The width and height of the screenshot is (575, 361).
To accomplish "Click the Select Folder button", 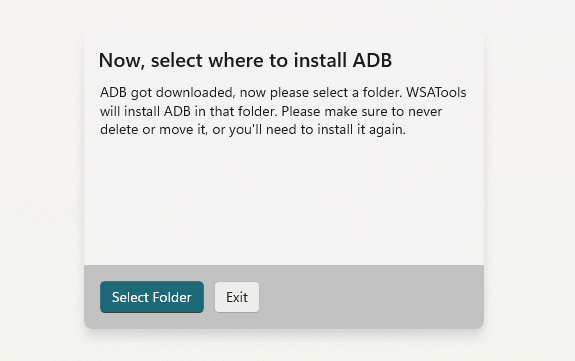I will click(x=152, y=297).
